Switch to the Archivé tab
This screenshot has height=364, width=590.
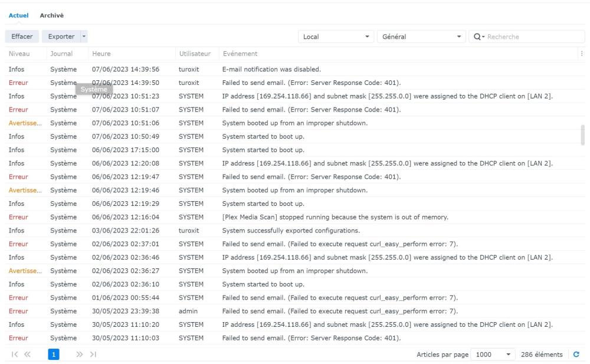[52, 15]
